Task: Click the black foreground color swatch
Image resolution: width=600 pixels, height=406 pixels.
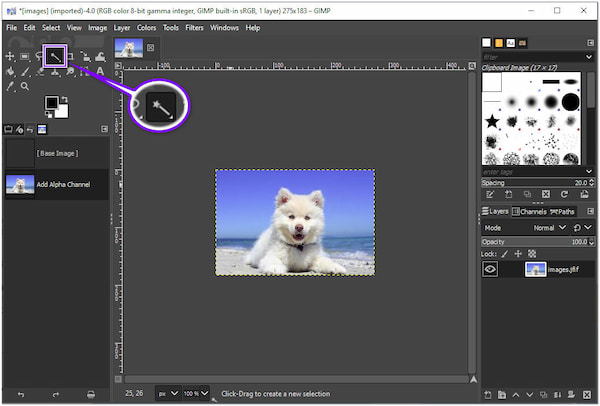Action: (51, 103)
